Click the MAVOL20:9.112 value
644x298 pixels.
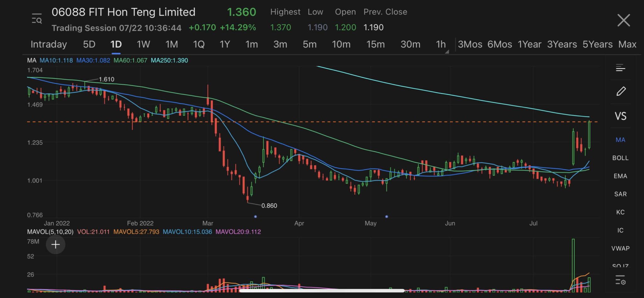tap(238, 232)
